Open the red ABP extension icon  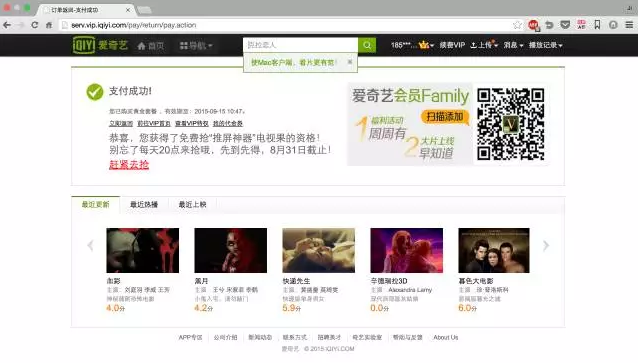533,25
